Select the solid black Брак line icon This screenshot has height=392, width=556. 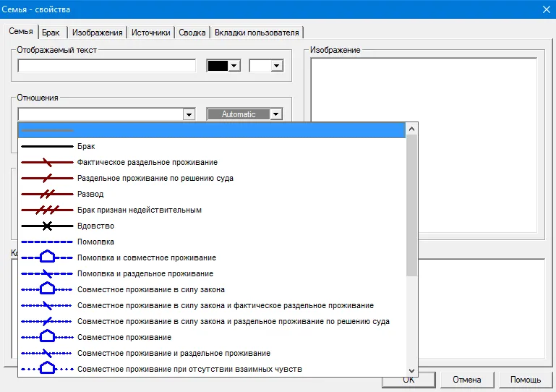pyautogui.click(x=47, y=146)
